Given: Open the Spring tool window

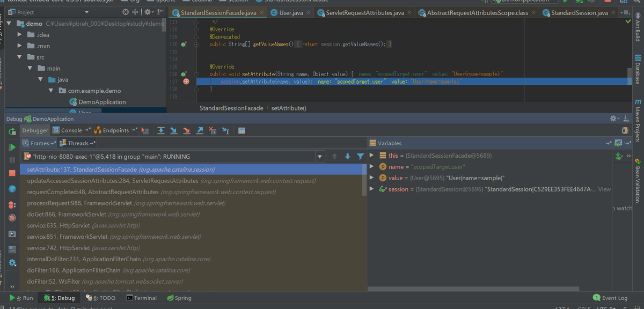Looking at the screenshot, I should (x=179, y=298).
